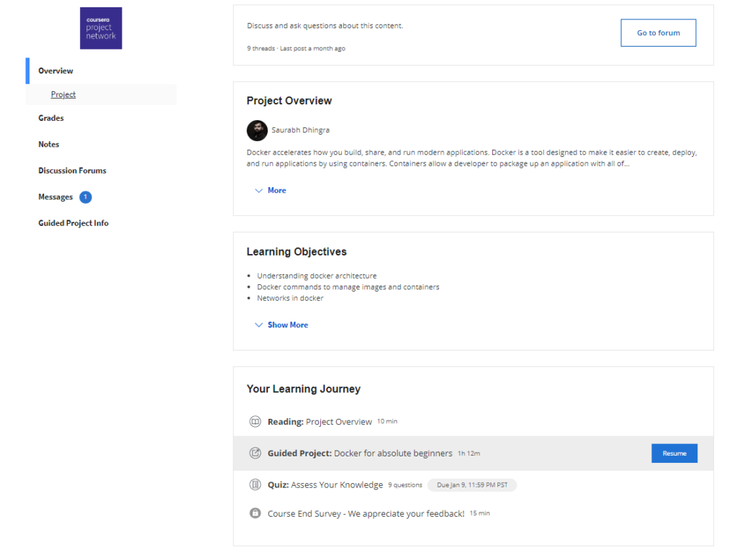Switch to the Grades section
The height and width of the screenshot is (560, 737).
[x=50, y=117]
